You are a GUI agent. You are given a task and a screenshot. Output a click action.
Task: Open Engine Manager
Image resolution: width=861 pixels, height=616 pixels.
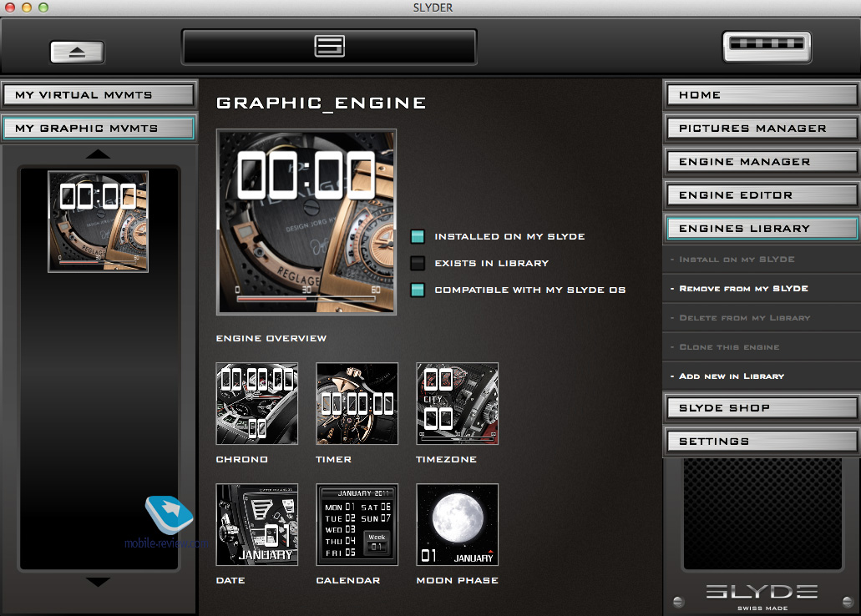tap(762, 162)
